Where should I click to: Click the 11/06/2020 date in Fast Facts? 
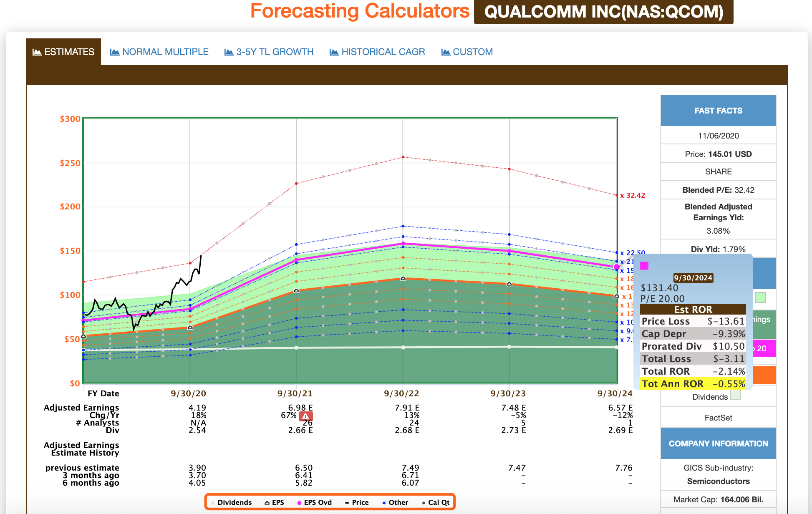(718, 136)
